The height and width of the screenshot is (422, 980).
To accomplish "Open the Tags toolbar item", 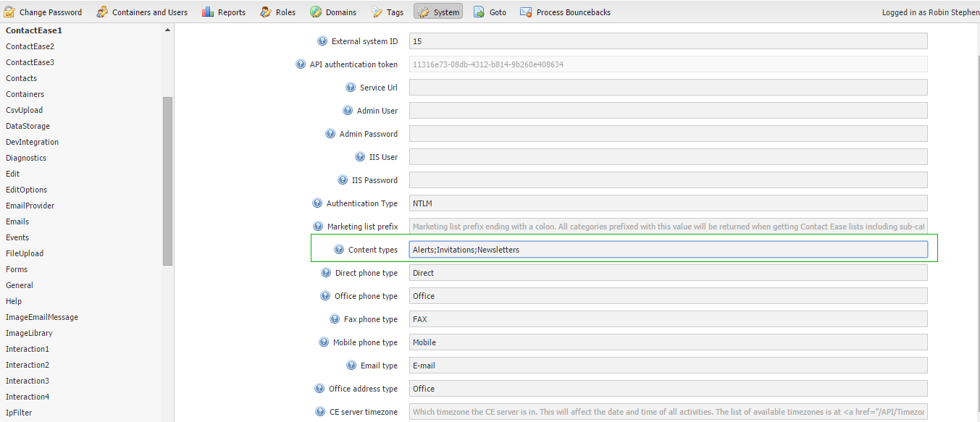I will [x=387, y=12].
